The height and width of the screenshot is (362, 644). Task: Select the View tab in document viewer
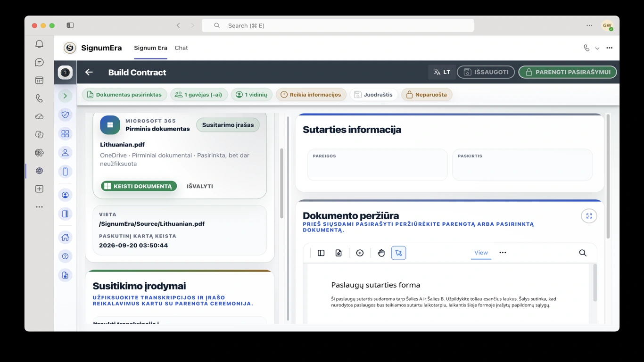click(481, 253)
